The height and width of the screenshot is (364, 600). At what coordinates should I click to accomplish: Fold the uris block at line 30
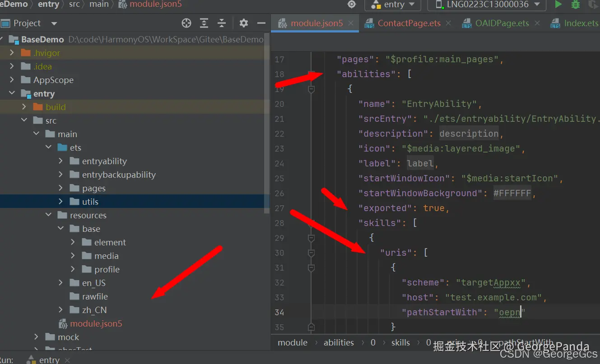coord(311,253)
